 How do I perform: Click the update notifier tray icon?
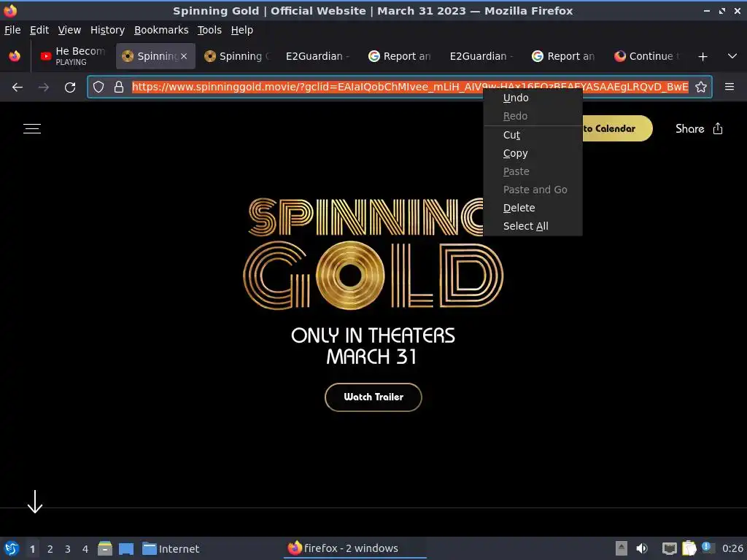[708, 548]
